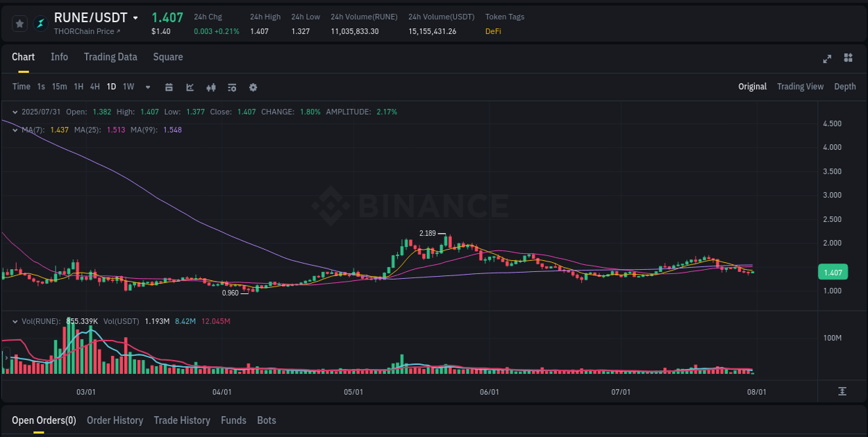Collapse the OHLC info row chevron

click(x=15, y=112)
